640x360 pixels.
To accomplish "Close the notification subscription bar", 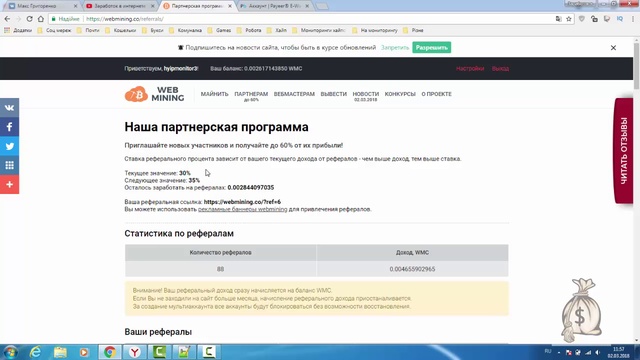I will click(613, 48).
